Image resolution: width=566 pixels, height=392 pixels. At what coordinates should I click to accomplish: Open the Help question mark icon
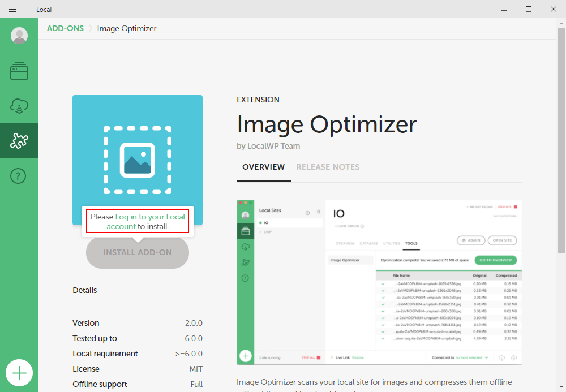tap(18, 176)
